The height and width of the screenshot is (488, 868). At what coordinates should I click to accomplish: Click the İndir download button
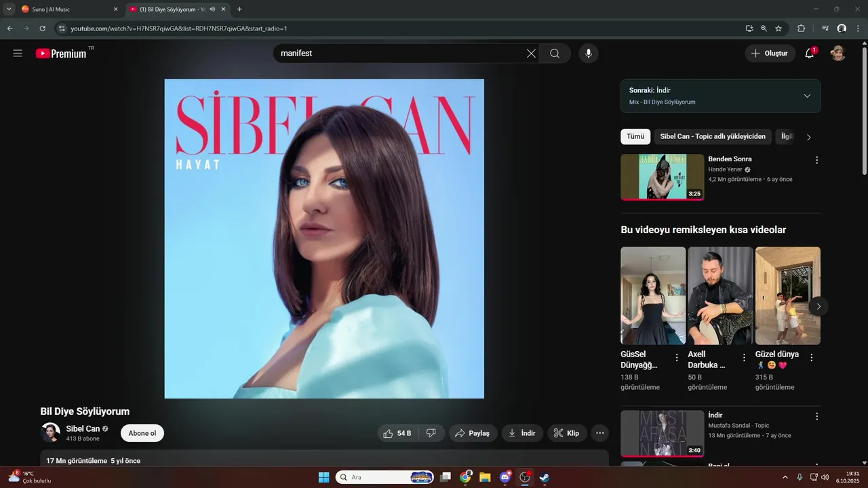pos(522,433)
